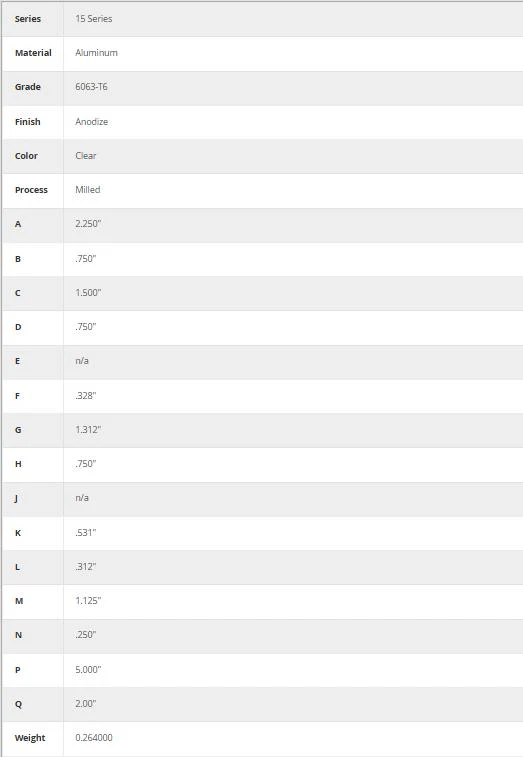The width and height of the screenshot is (523, 757).
Task: Click dimension F value .328"
Action: point(85,396)
